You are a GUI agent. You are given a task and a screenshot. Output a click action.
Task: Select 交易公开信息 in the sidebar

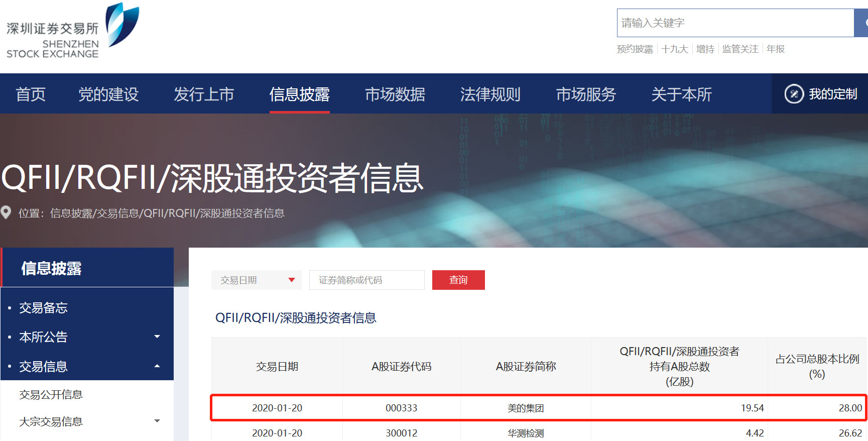(51, 395)
